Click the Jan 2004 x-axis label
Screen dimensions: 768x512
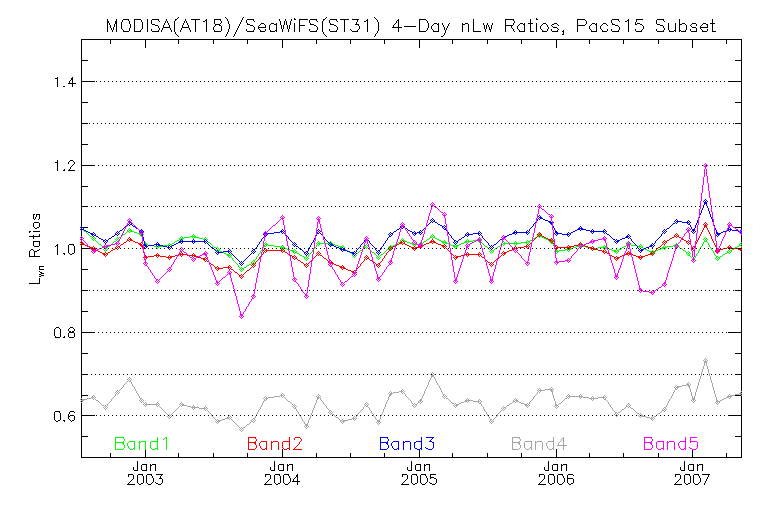(x=282, y=473)
